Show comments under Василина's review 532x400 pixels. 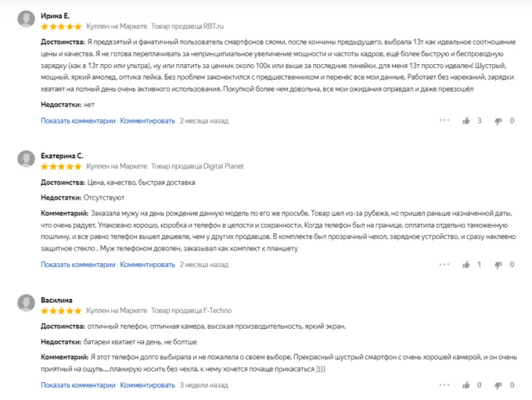[x=78, y=385]
